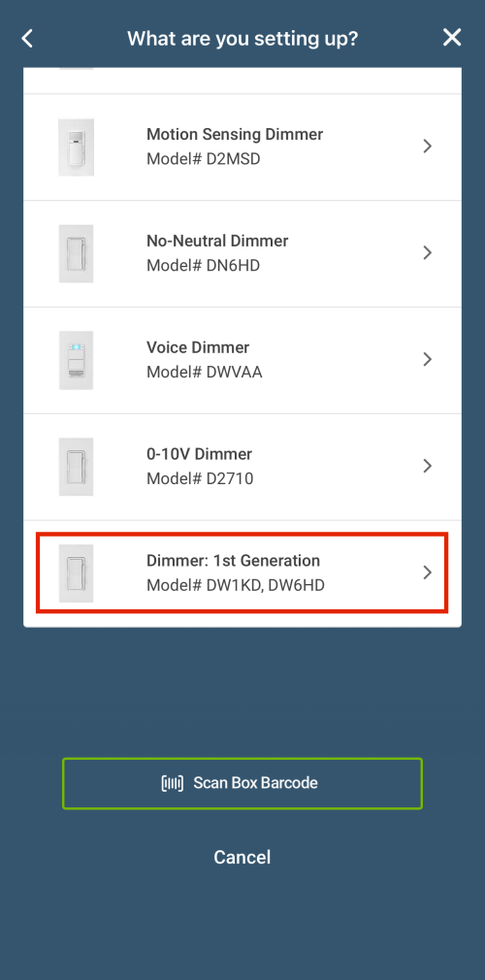
Task: Tap the No-Neutral Dimmer device image
Action: coord(77,254)
